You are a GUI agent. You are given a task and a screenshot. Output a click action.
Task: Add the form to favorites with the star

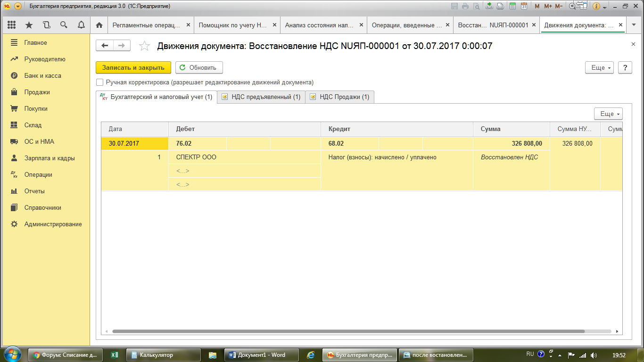click(144, 46)
